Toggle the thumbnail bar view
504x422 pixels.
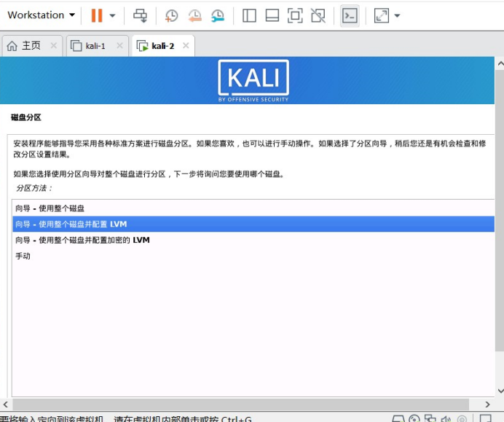272,15
